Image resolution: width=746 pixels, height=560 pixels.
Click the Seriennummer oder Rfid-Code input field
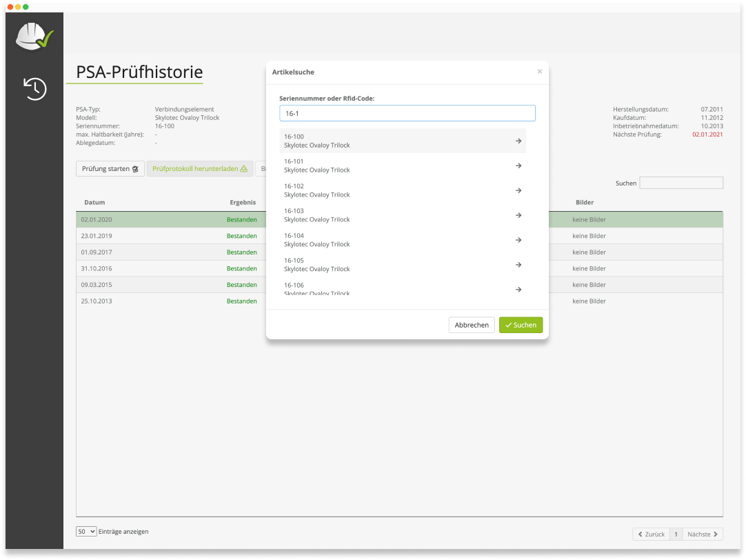(x=407, y=112)
